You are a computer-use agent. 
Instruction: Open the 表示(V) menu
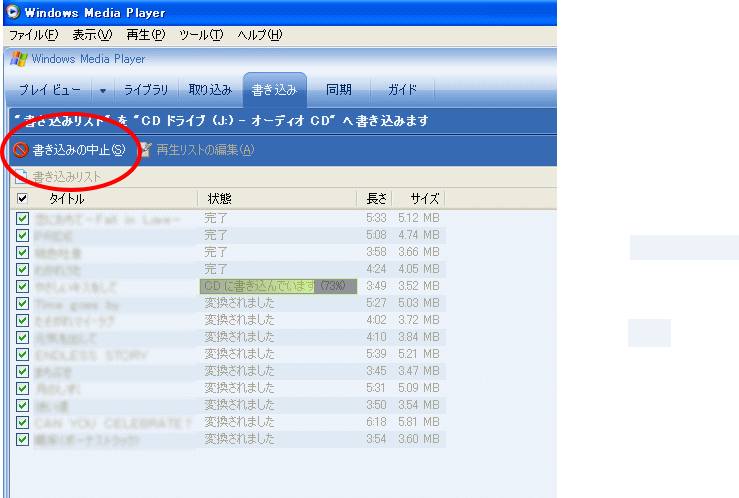(x=92, y=35)
